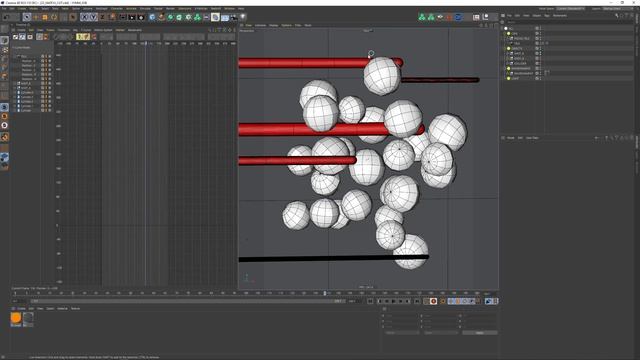640x360 pixels.
Task: Select the orange material swatch
Action: coord(16,318)
